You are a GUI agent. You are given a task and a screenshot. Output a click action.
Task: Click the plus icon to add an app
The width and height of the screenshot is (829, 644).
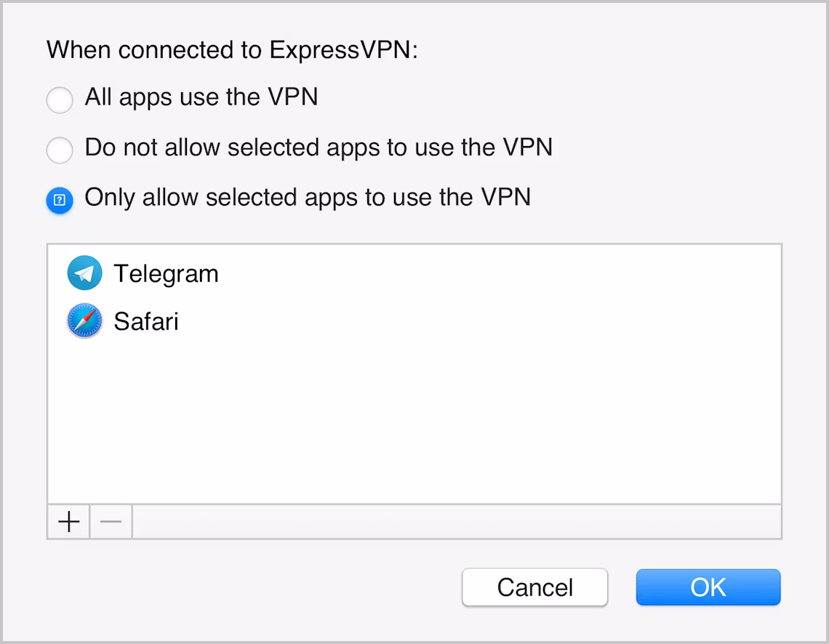[x=68, y=520]
